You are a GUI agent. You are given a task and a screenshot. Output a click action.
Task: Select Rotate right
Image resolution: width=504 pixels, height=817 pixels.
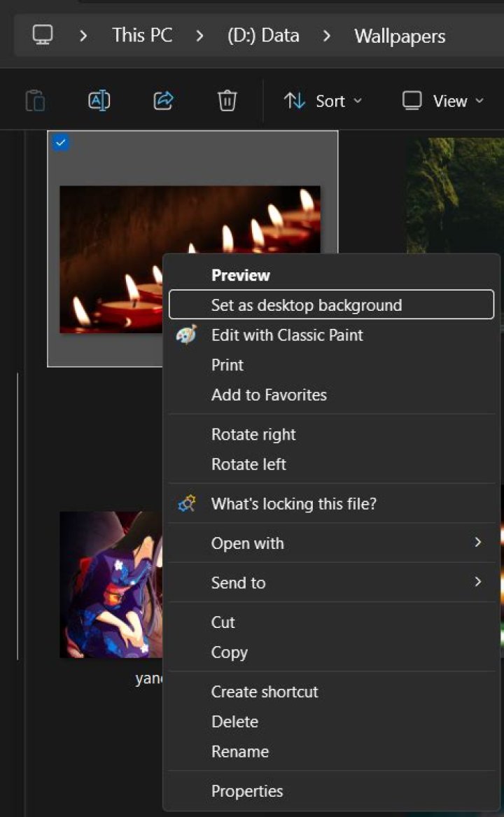332,435
